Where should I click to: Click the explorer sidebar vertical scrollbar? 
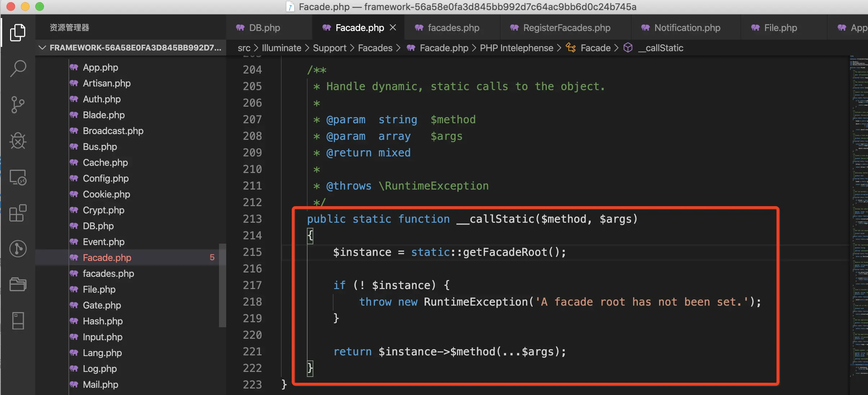pyautogui.click(x=222, y=285)
